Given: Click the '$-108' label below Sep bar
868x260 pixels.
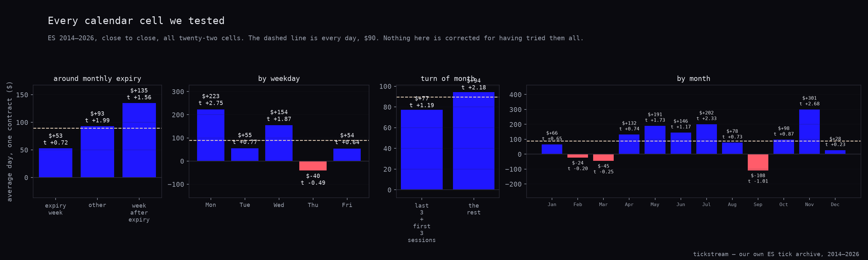Looking at the screenshot, I should click(x=758, y=175).
